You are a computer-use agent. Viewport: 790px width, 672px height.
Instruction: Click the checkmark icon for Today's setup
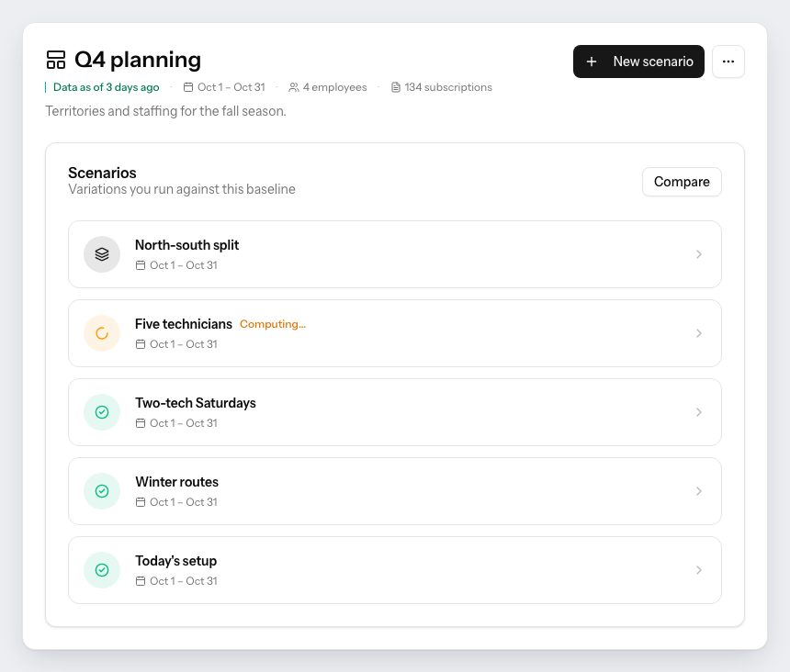pos(102,570)
